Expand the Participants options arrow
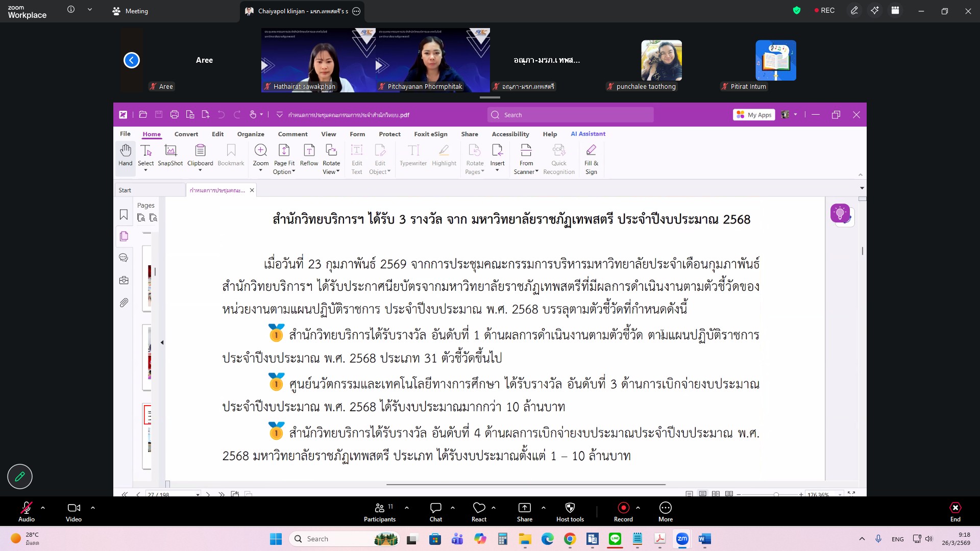Screen dimensions: 980x551 click(x=407, y=508)
